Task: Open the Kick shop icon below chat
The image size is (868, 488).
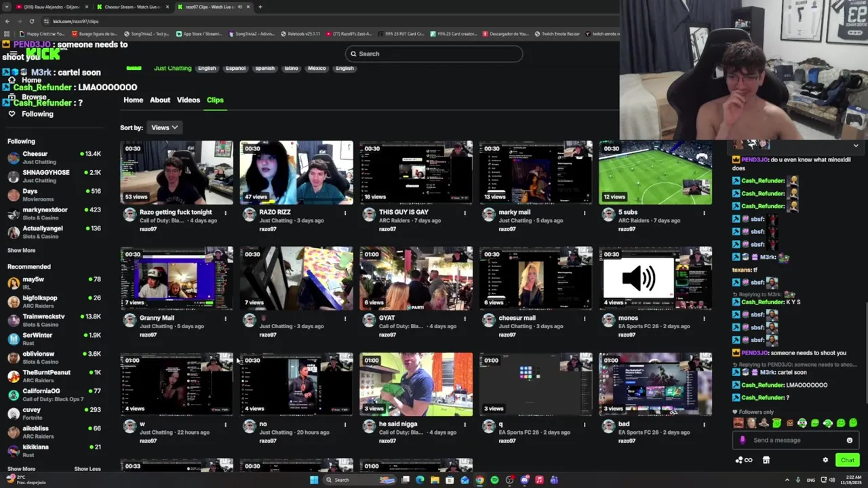Action: click(766, 460)
